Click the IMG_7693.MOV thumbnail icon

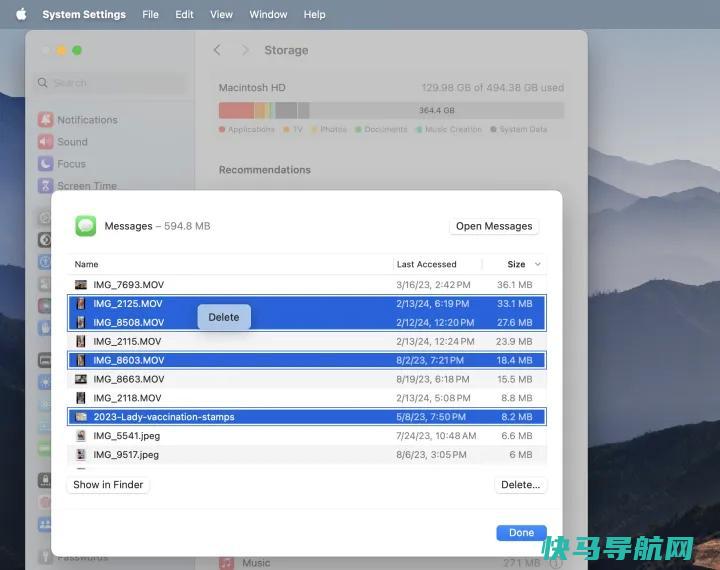click(81, 285)
